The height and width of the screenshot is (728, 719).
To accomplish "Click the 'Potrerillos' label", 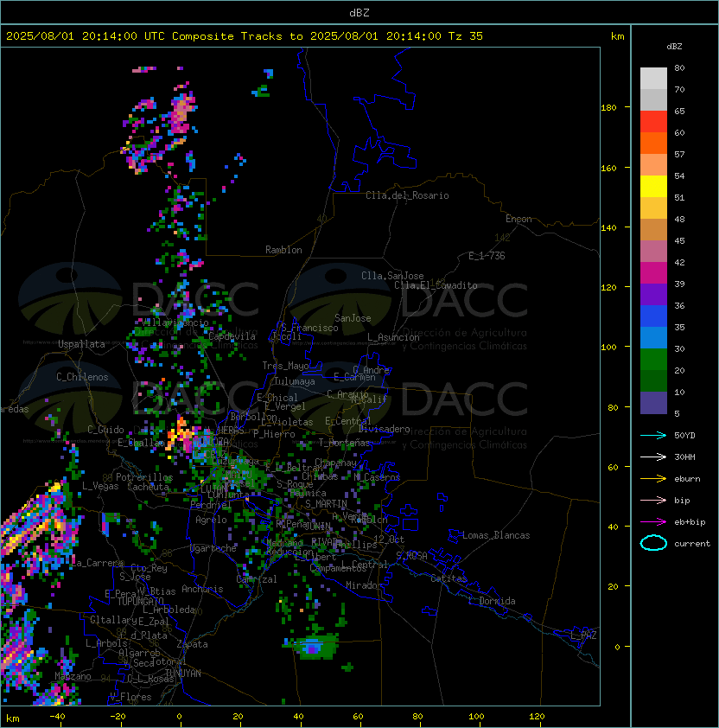I will pyautogui.click(x=144, y=477).
